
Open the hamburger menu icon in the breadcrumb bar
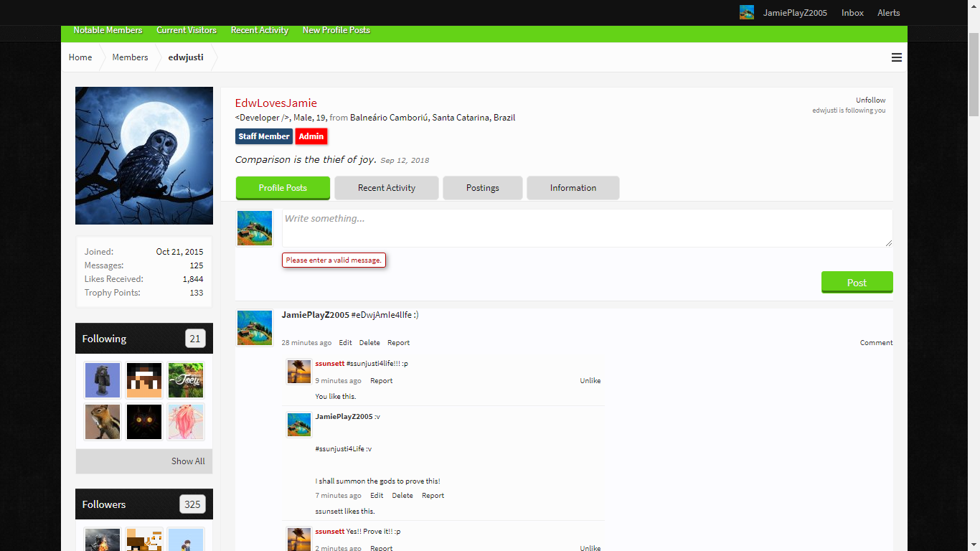pos(896,57)
